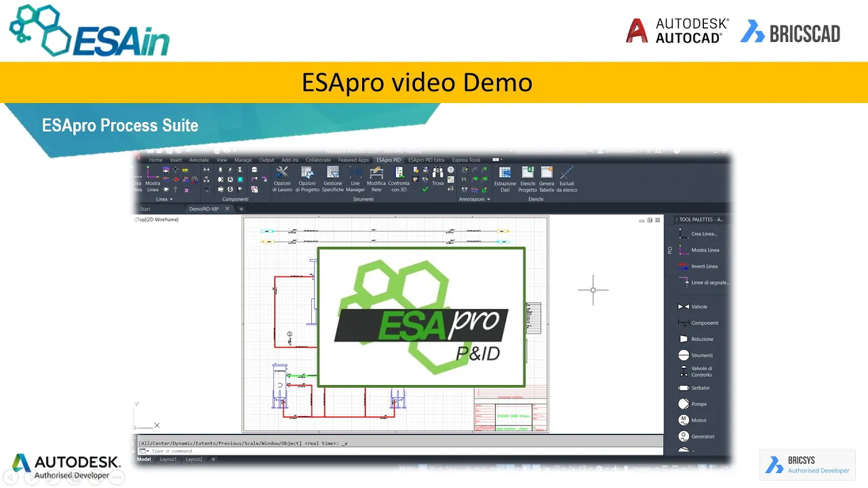Start Confronta con 3D comparison
The image size is (868, 488).
point(399,179)
